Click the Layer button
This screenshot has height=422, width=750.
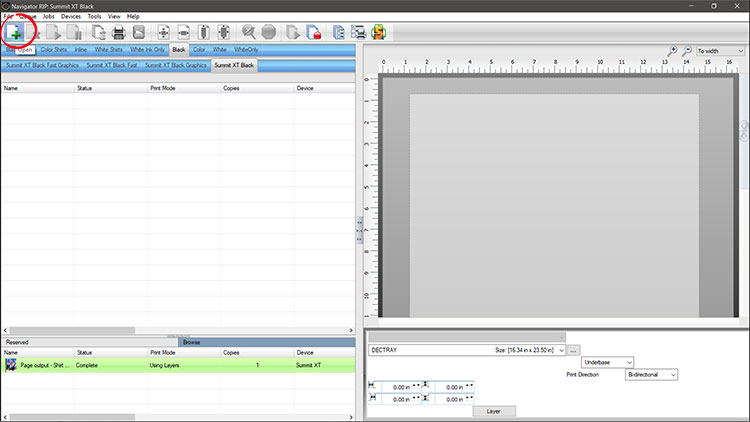494,411
